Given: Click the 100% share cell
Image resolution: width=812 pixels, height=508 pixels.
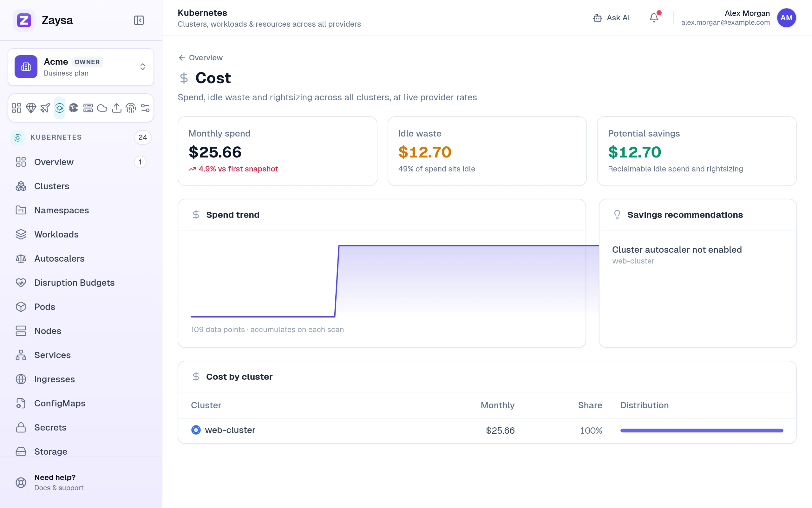Looking at the screenshot, I should pos(591,431).
